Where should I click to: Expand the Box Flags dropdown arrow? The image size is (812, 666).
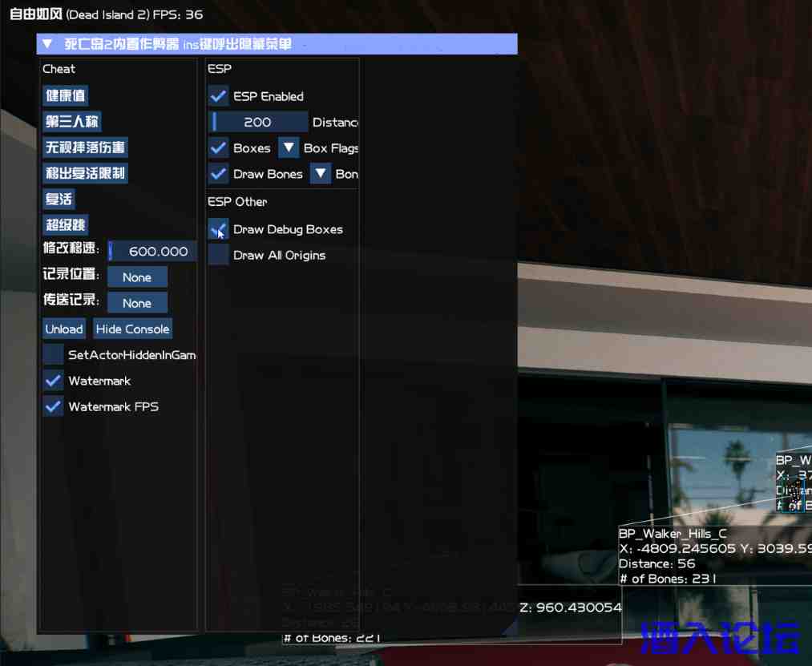coord(289,148)
